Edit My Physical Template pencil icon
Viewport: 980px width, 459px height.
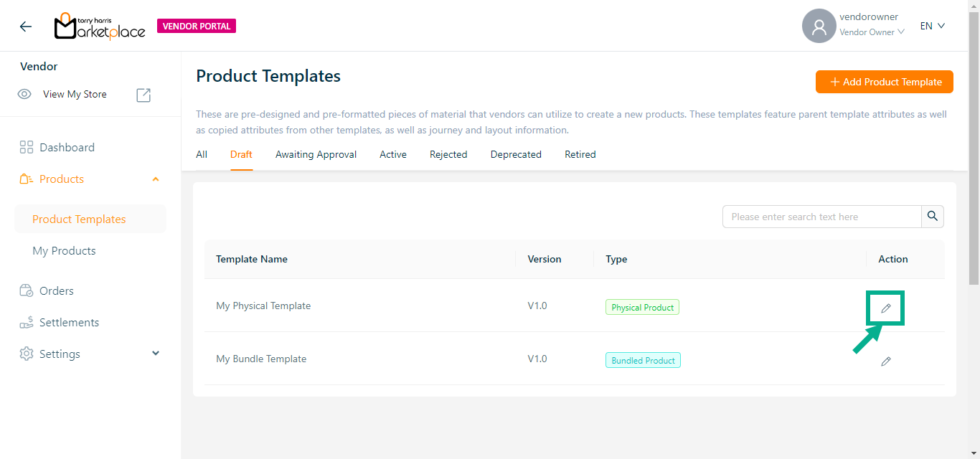(x=886, y=308)
